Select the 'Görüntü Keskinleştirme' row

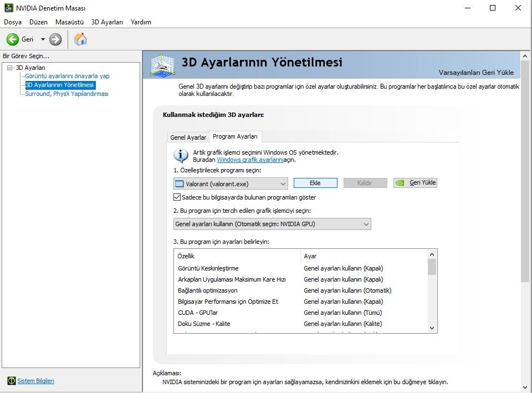300,268
